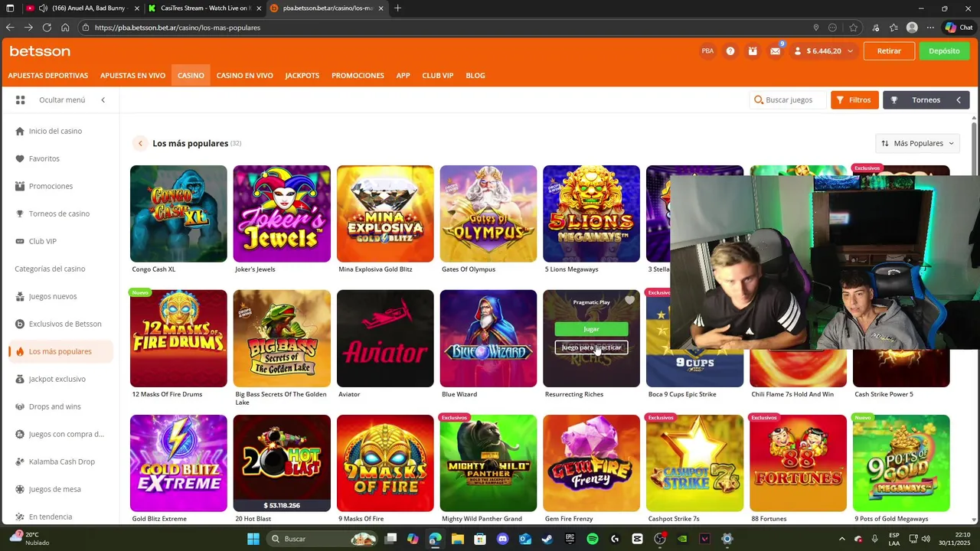Open File Explorer from taskbar
The width and height of the screenshot is (980, 551).
[x=458, y=539]
